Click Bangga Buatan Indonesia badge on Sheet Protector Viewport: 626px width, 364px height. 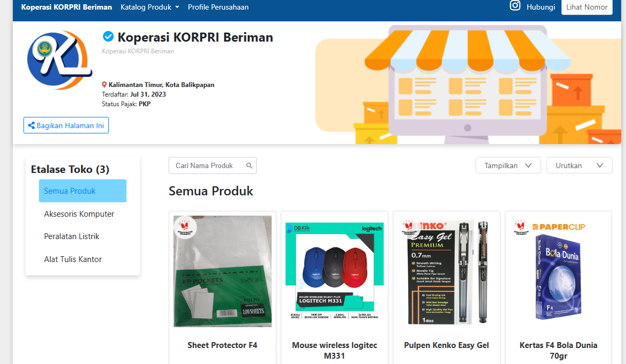pos(185,227)
